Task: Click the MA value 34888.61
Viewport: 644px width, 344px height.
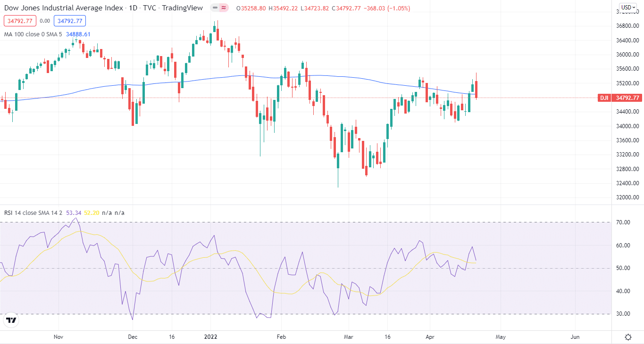Action: pyautogui.click(x=78, y=34)
